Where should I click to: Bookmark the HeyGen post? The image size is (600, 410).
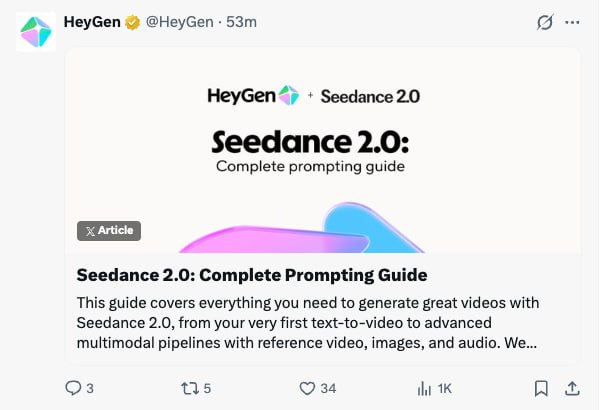[x=540, y=388]
